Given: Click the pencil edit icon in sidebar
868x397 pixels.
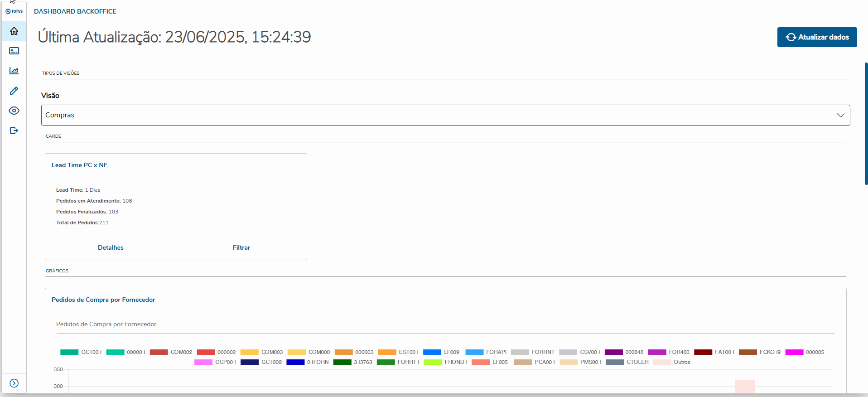Looking at the screenshot, I should pos(14,91).
